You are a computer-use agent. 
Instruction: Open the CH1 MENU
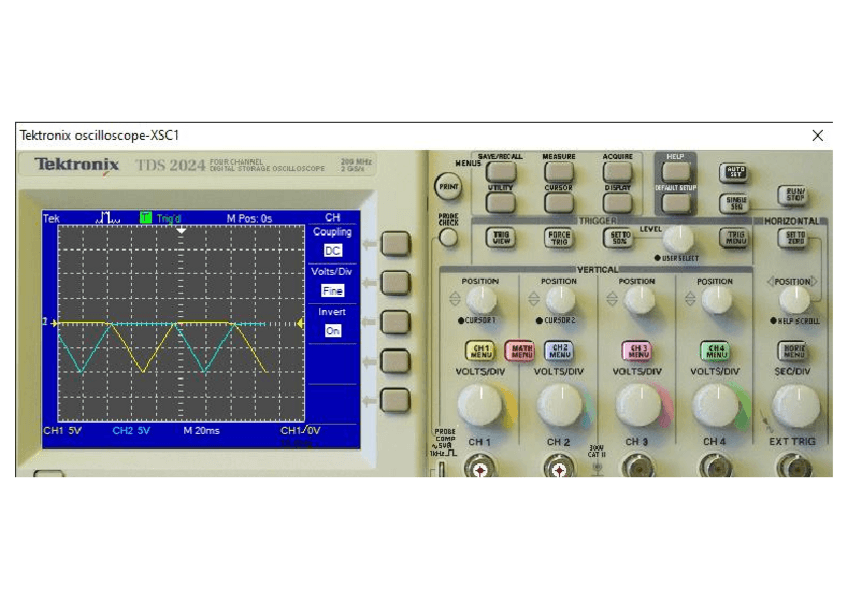pos(481,351)
